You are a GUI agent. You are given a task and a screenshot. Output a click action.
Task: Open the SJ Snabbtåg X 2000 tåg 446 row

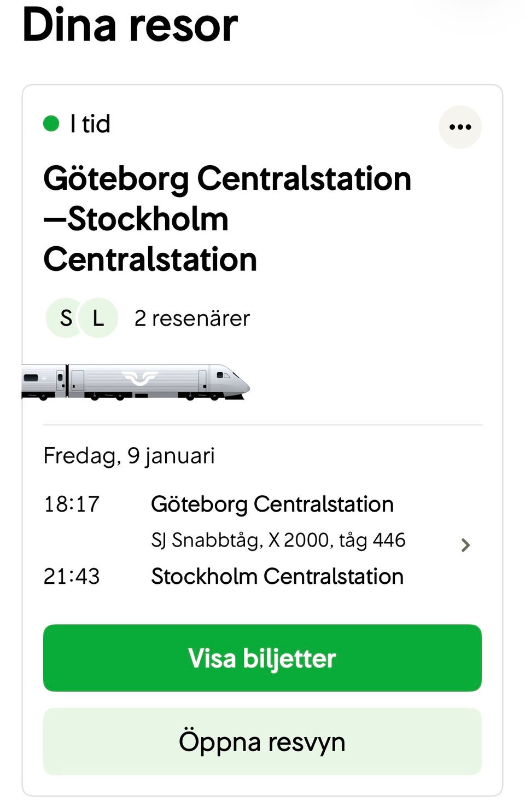tap(278, 540)
